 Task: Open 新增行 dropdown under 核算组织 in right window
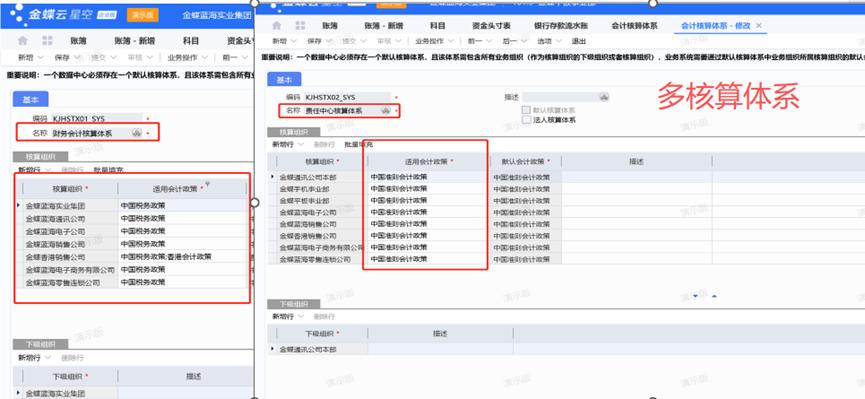coord(301,145)
